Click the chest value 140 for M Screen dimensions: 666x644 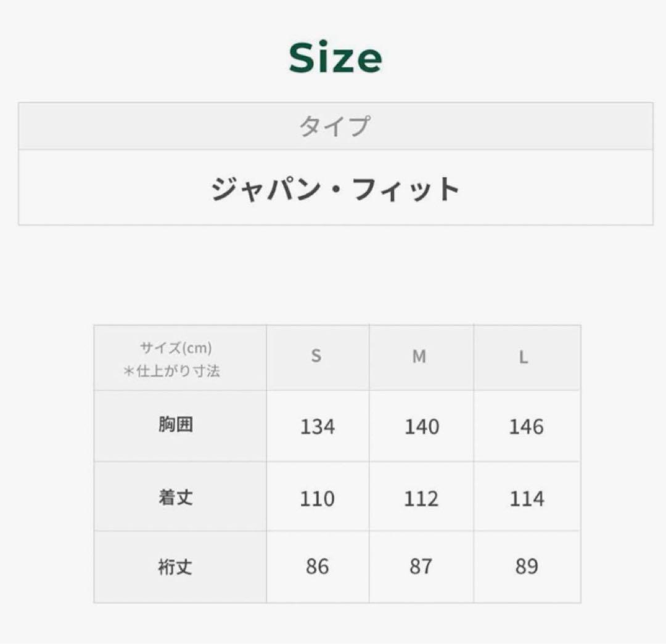[421, 426]
